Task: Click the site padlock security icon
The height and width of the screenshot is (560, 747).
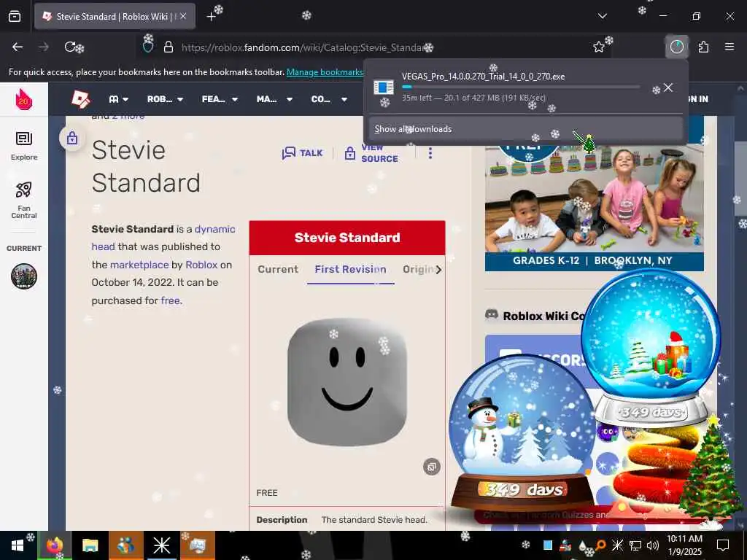Action: tap(168, 47)
